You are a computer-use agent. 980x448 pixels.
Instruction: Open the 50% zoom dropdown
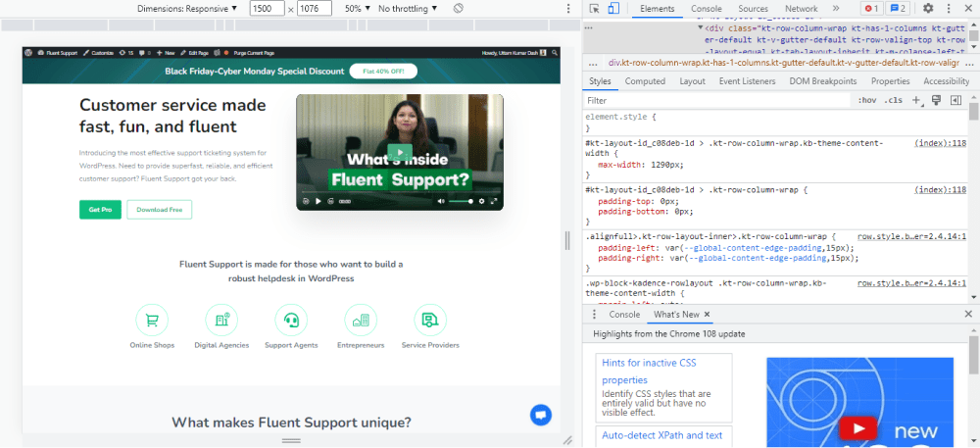point(358,9)
